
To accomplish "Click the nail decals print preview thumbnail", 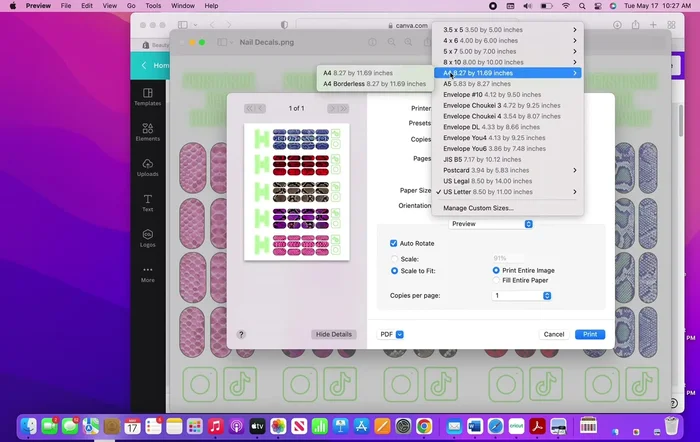I will click(297, 192).
